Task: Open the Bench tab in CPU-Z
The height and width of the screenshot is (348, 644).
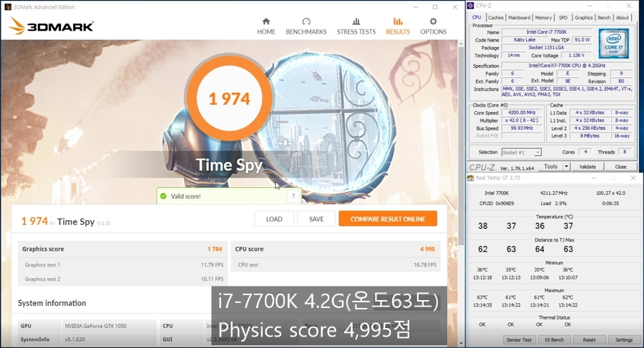Action: pyautogui.click(x=604, y=18)
